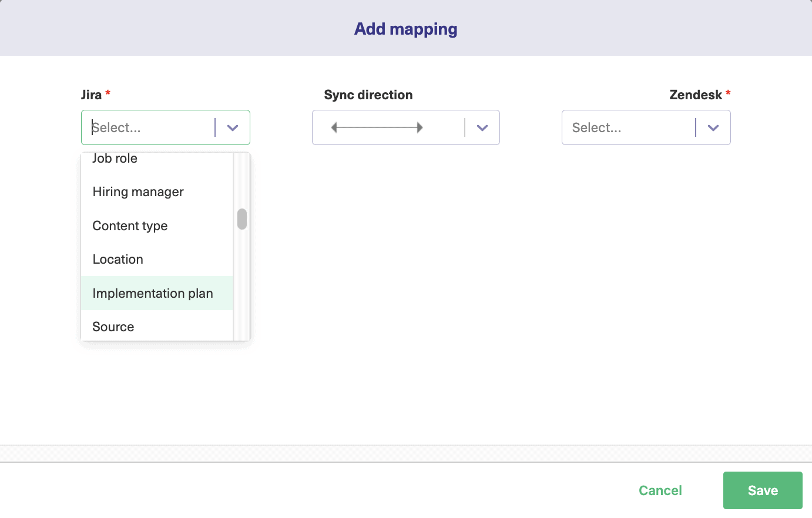Click the Save button
The image size is (812, 518).
763,490
